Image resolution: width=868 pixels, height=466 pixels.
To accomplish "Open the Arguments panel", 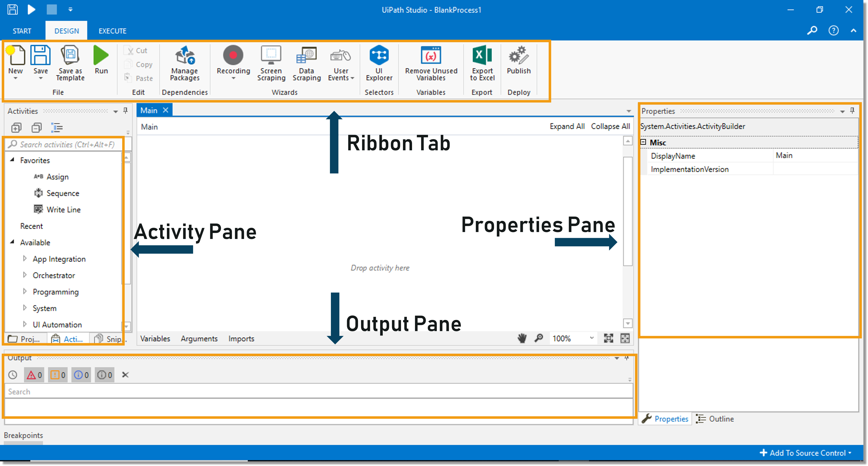I will pyautogui.click(x=199, y=339).
